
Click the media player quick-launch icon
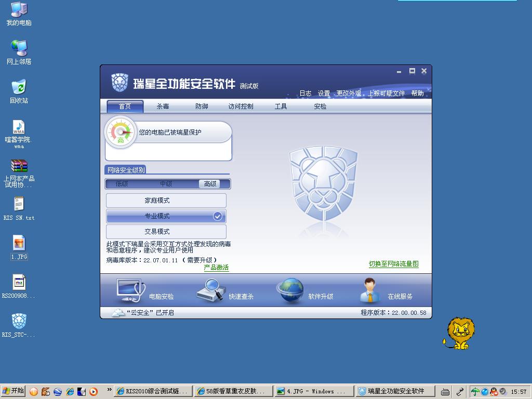(x=94, y=392)
